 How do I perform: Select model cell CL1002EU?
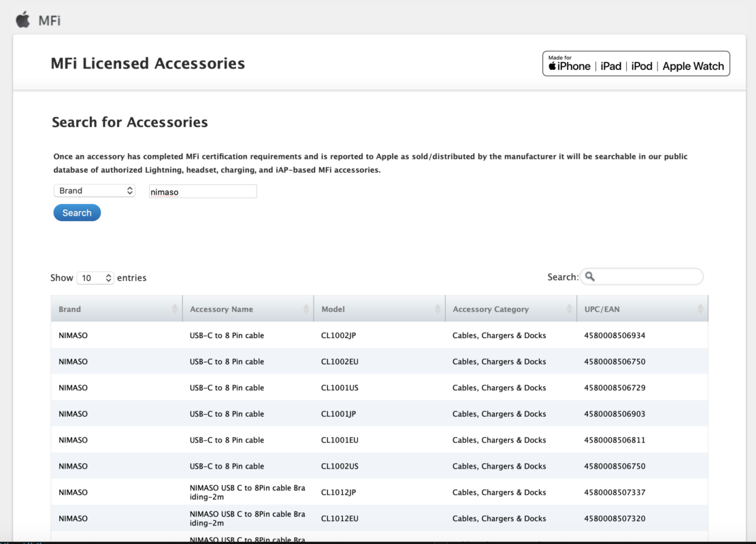point(340,361)
